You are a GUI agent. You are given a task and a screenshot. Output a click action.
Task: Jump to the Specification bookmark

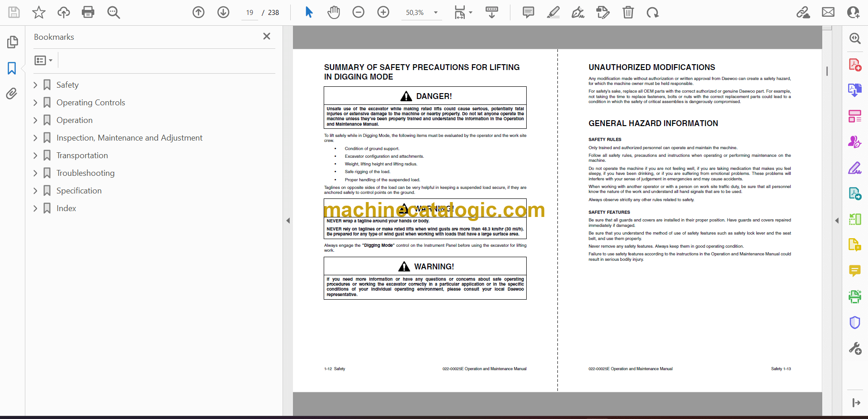point(79,191)
